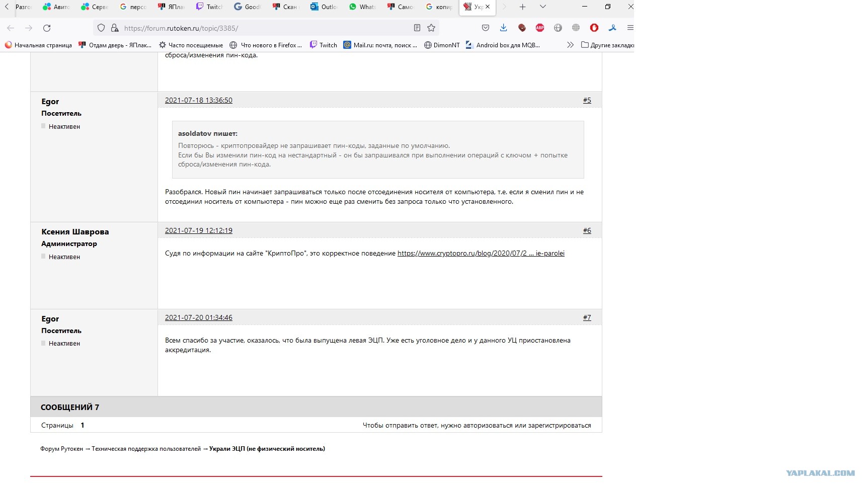This screenshot has width=868, height=488.
Task: Open the DimonNT bookmark
Action: pos(442,45)
